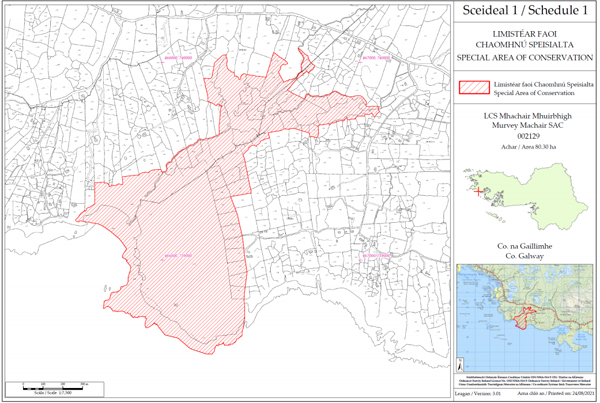Click the 'Sceideal 1 / Schedule 1' title
This screenshot has width=600, height=403.
[x=523, y=12]
